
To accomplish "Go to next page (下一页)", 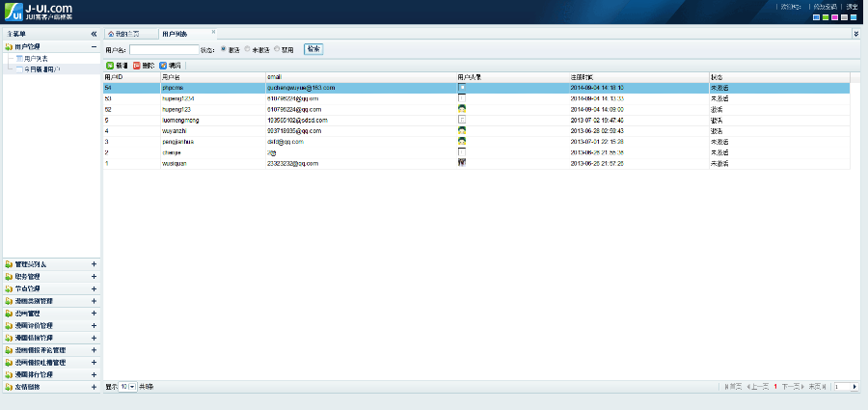I will click(793, 386).
